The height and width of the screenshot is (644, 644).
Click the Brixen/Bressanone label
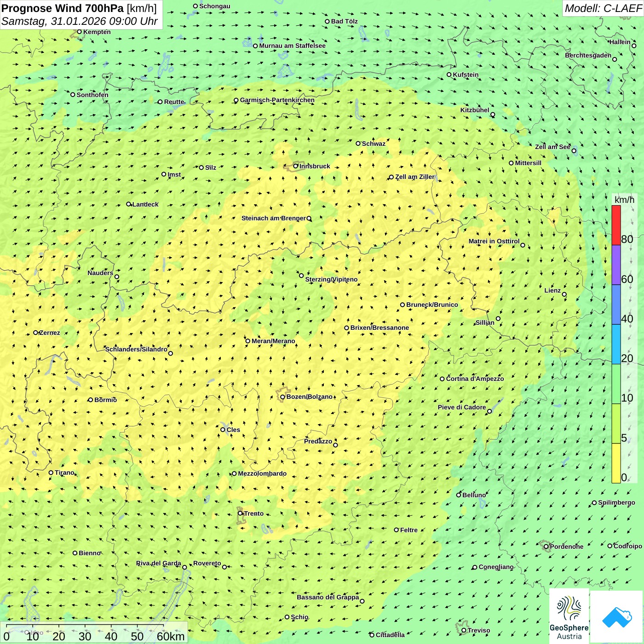pyautogui.click(x=379, y=328)
